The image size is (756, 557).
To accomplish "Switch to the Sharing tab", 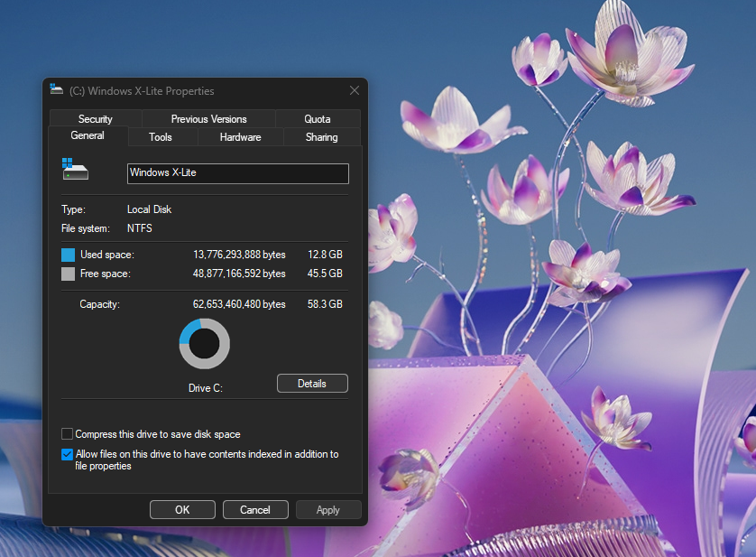I will pos(321,137).
